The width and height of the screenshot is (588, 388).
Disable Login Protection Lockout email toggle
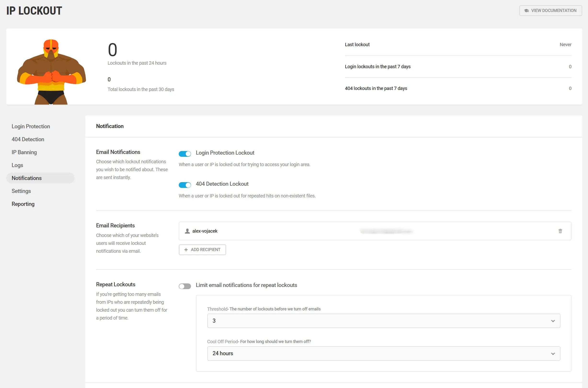click(x=185, y=154)
